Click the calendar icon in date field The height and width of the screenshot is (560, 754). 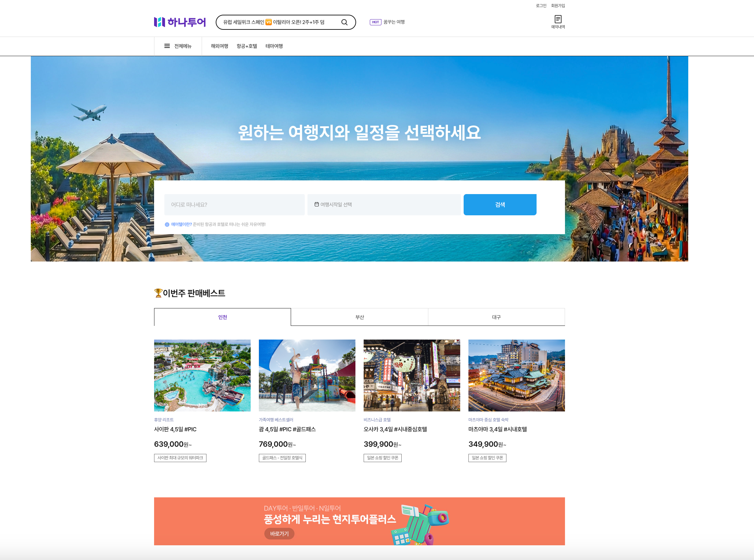point(317,204)
